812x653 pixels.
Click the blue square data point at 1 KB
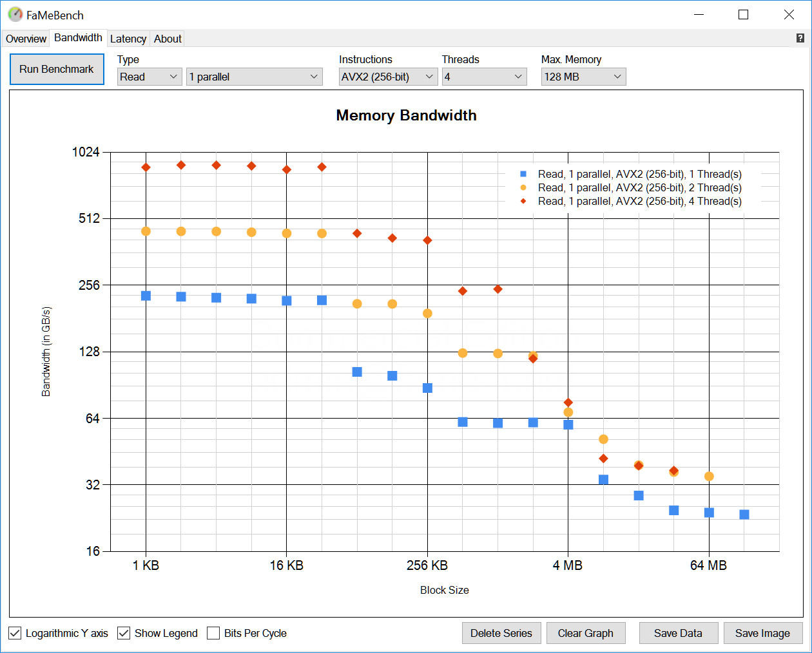tap(146, 296)
